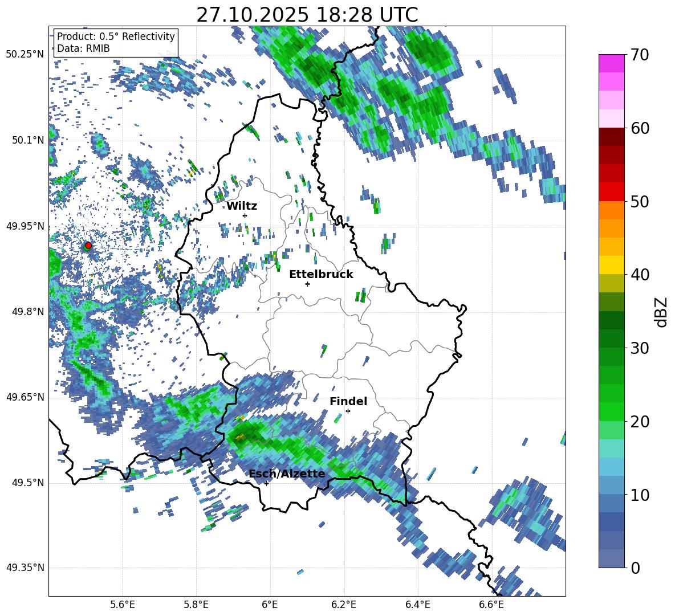Click the 49.8°N latitude label
The image size is (675, 616).
tap(27, 312)
